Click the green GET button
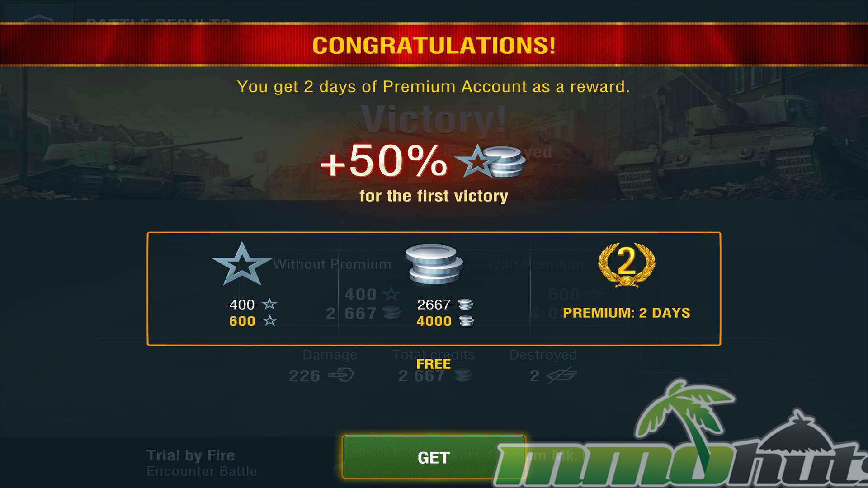 [434, 457]
